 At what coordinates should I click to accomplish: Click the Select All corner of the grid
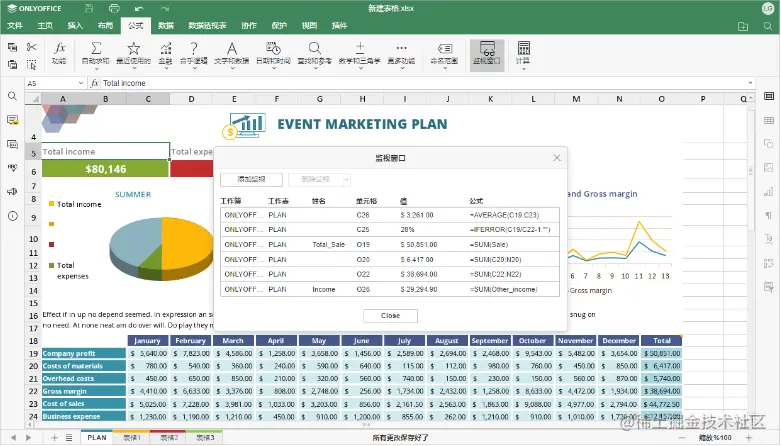(33, 99)
